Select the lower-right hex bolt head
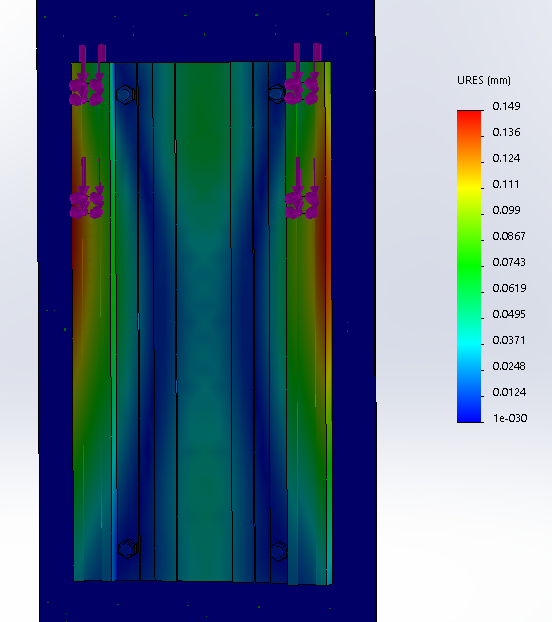Screen dimensions: 552x622 pyautogui.click(x=278, y=551)
